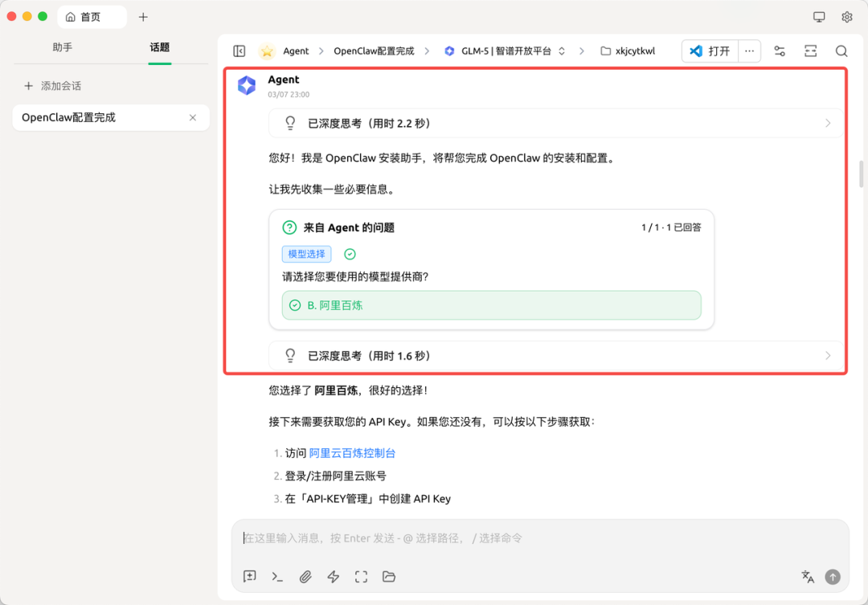This screenshot has width=868, height=605.
Task: Browse files using the folder icon in input bar
Action: coord(389,576)
